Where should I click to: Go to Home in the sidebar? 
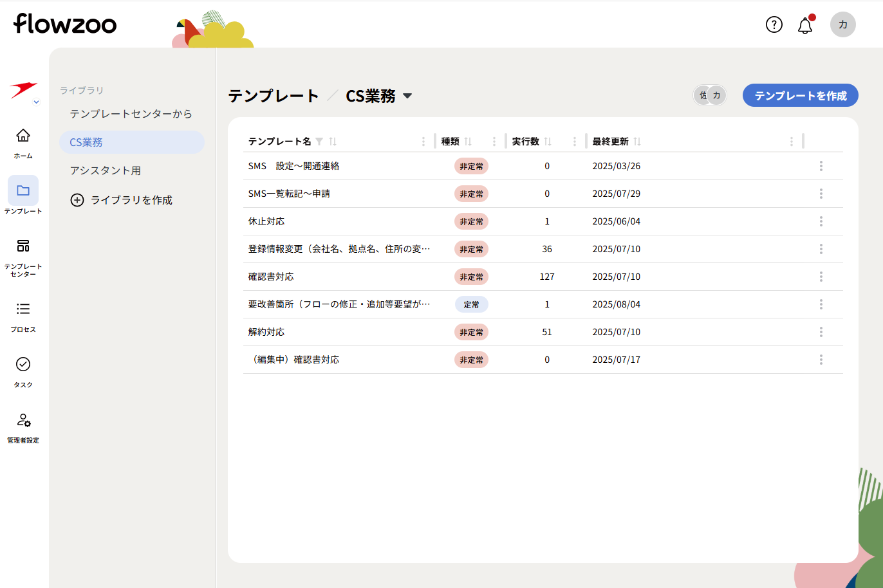[23, 142]
